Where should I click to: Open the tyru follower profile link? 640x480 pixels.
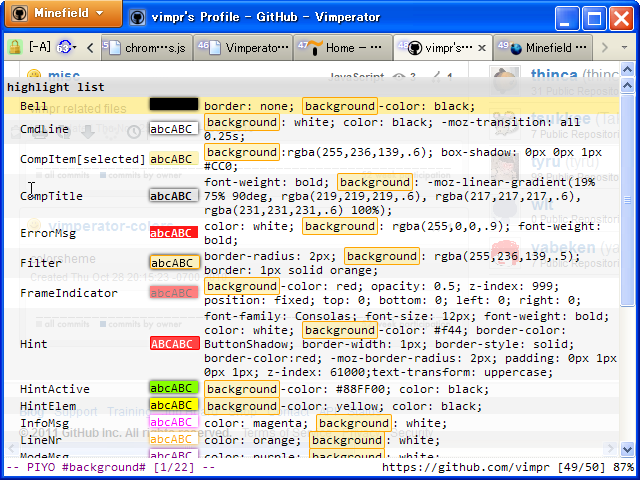pyautogui.click(x=546, y=162)
